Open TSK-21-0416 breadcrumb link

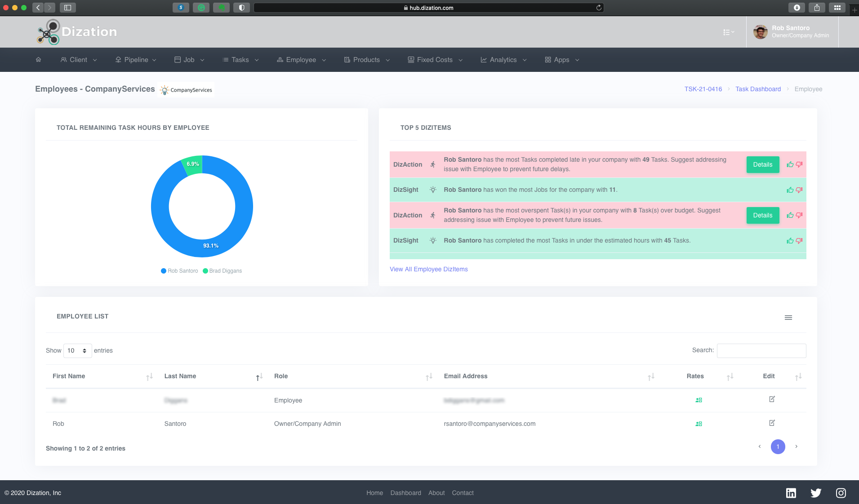[703, 89]
